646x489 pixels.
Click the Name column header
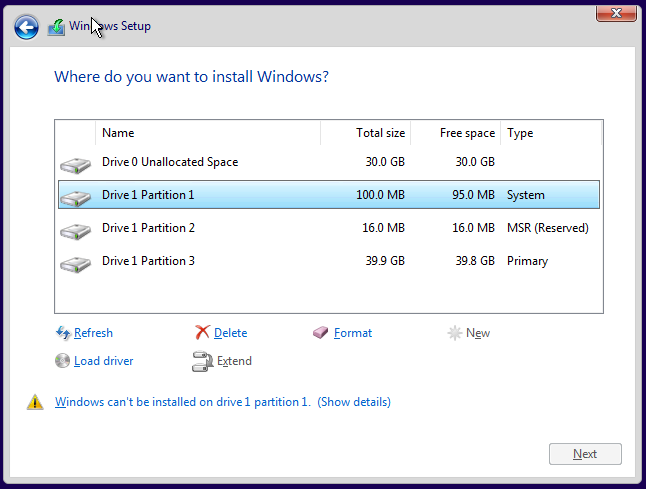click(208, 133)
